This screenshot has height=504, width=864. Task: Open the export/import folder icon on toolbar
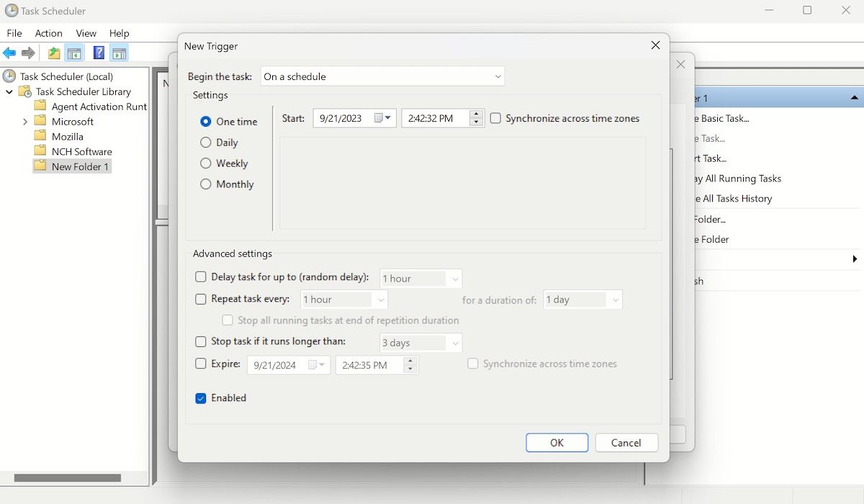coord(53,52)
